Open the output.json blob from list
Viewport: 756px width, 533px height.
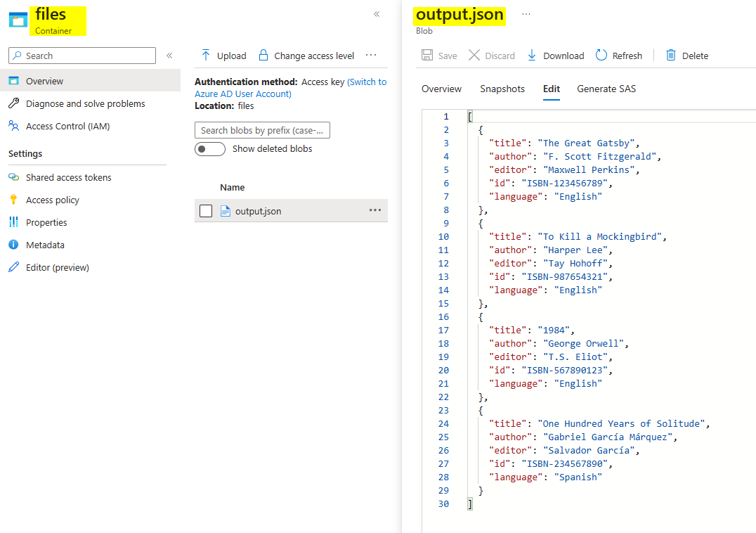[x=258, y=211]
